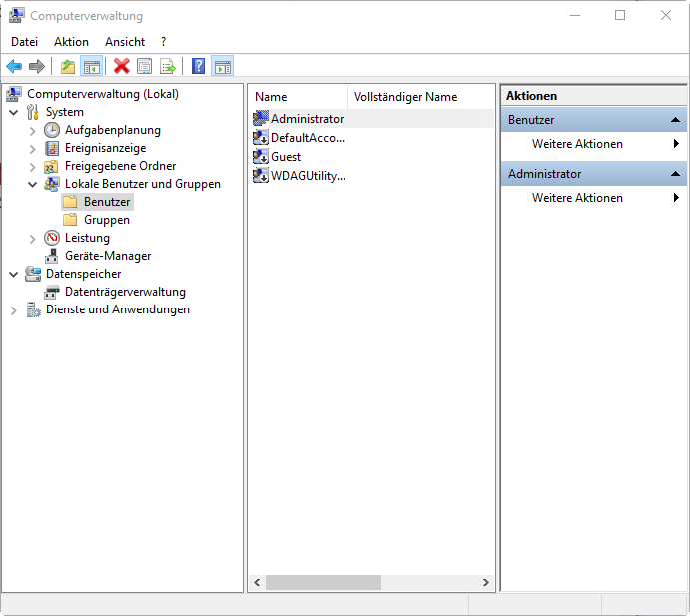Collapse Lokale Benutzer und Gruppen node
The image size is (690, 616).
tap(33, 184)
